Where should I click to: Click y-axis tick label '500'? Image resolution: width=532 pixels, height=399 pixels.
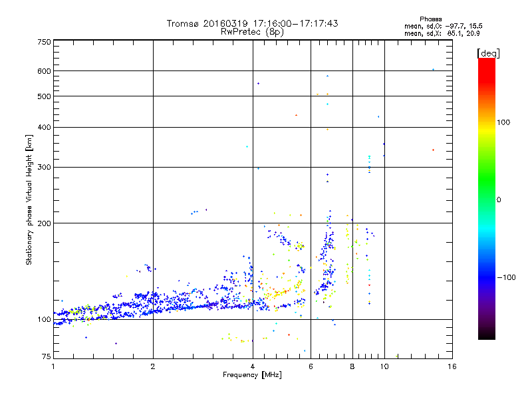click(44, 96)
